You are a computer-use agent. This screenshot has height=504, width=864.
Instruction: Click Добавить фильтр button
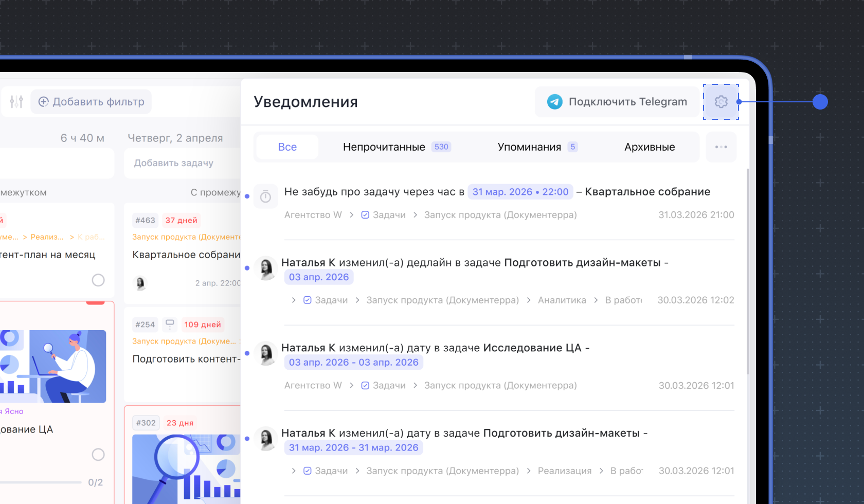[92, 102]
